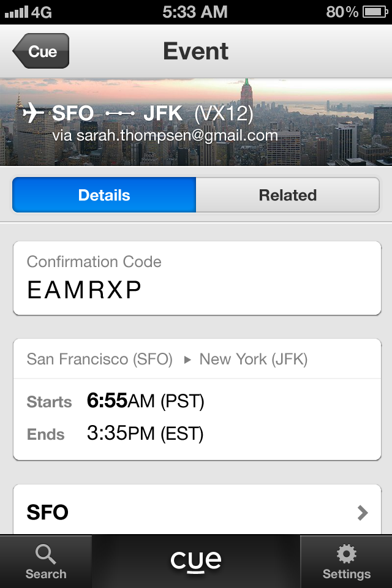This screenshot has height=588, width=392.
Task: Tap the VX12 flight number
Action: coord(224,114)
